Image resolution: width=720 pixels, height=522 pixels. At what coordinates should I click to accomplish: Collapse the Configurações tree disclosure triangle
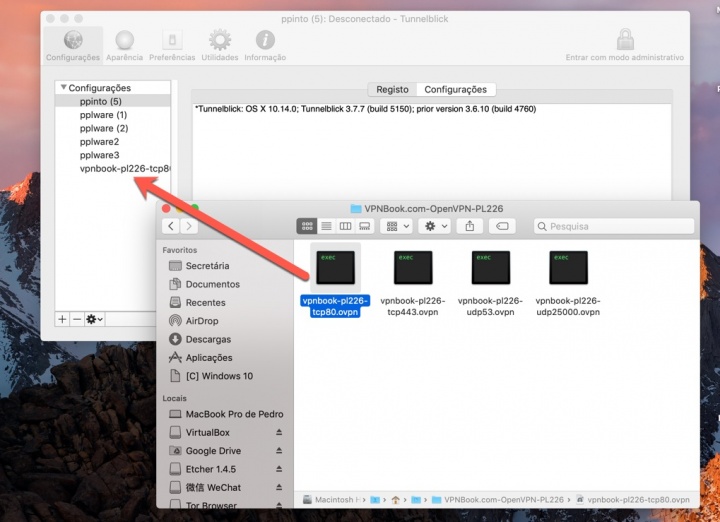63,88
